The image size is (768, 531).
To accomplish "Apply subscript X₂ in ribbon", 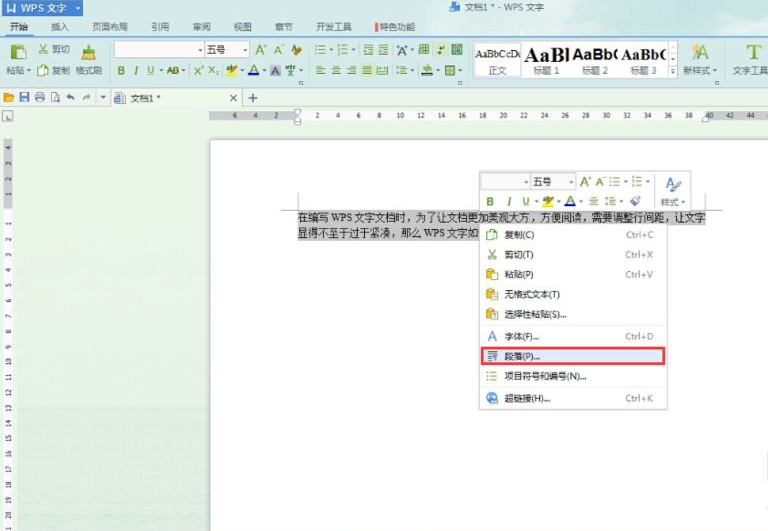I will pyautogui.click(x=213, y=71).
